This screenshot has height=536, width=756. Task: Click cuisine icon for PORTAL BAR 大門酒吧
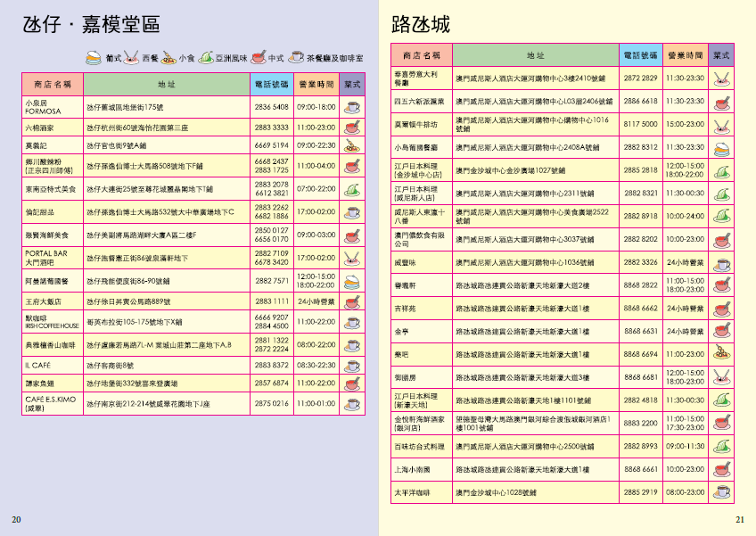(x=353, y=258)
